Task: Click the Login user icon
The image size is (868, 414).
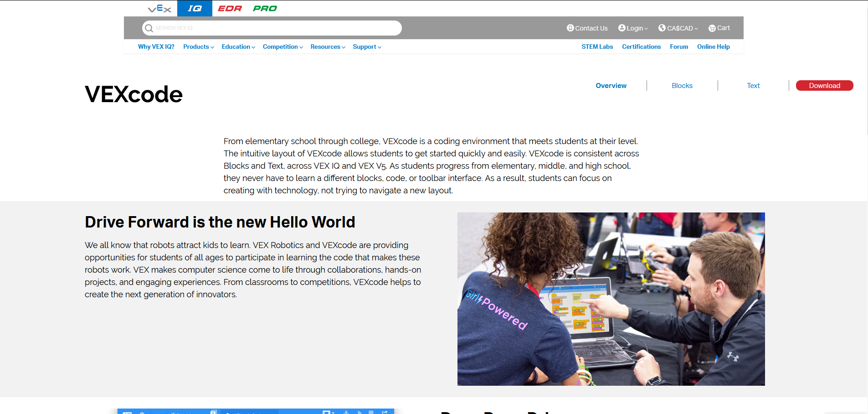Action: [621, 28]
